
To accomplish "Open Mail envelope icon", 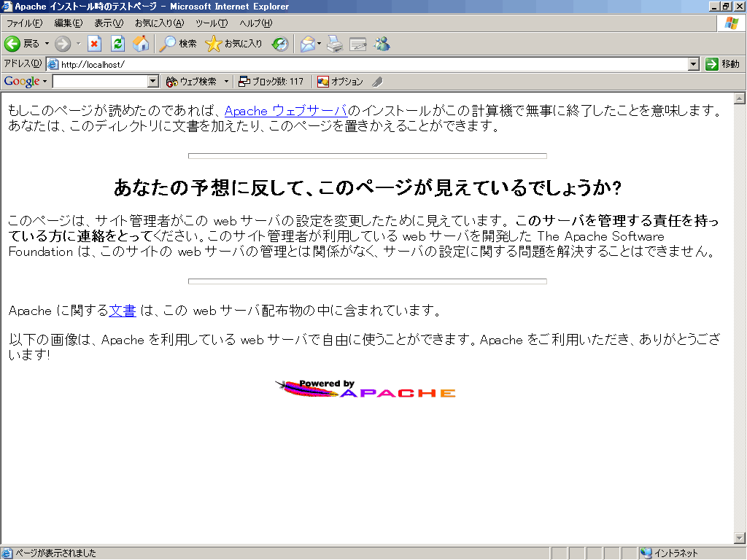I will coord(308,44).
